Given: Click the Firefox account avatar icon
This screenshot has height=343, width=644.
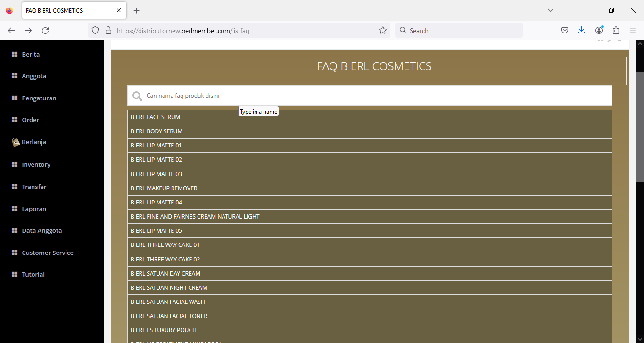Looking at the screenshot, I should (x=599, y=31).
